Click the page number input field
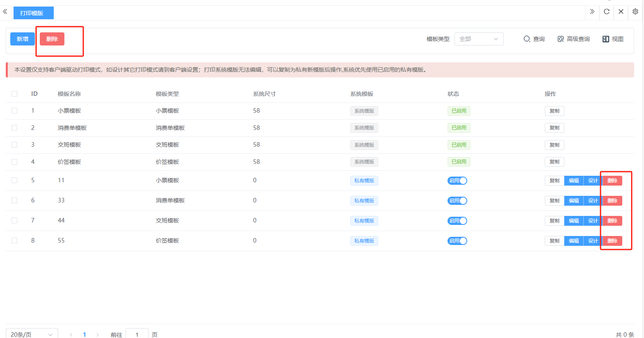 [x=137, y=334]
